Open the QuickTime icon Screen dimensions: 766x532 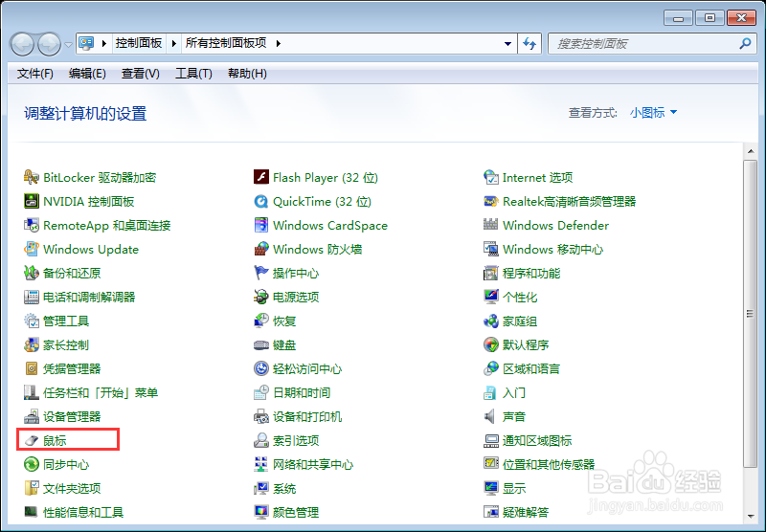261,201
